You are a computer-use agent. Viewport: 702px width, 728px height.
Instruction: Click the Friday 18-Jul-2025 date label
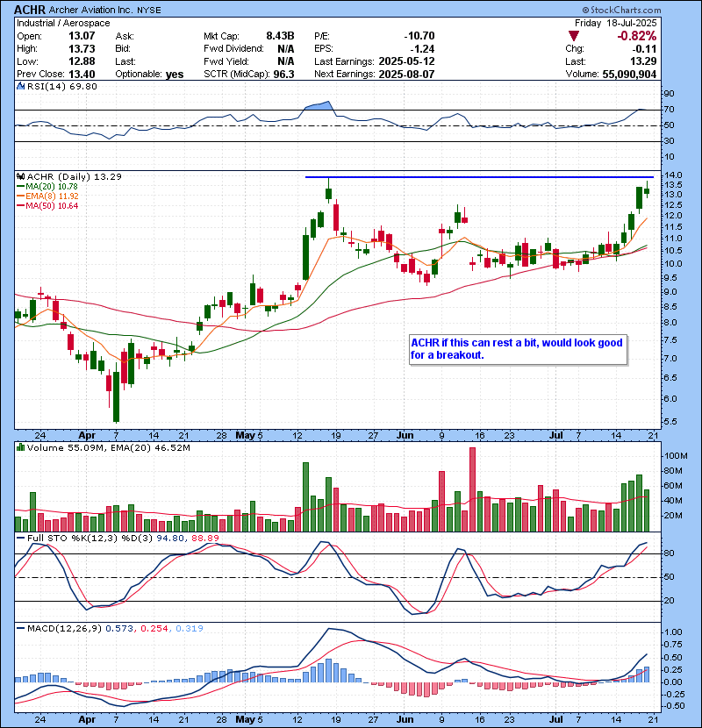[x=616, y=23]
